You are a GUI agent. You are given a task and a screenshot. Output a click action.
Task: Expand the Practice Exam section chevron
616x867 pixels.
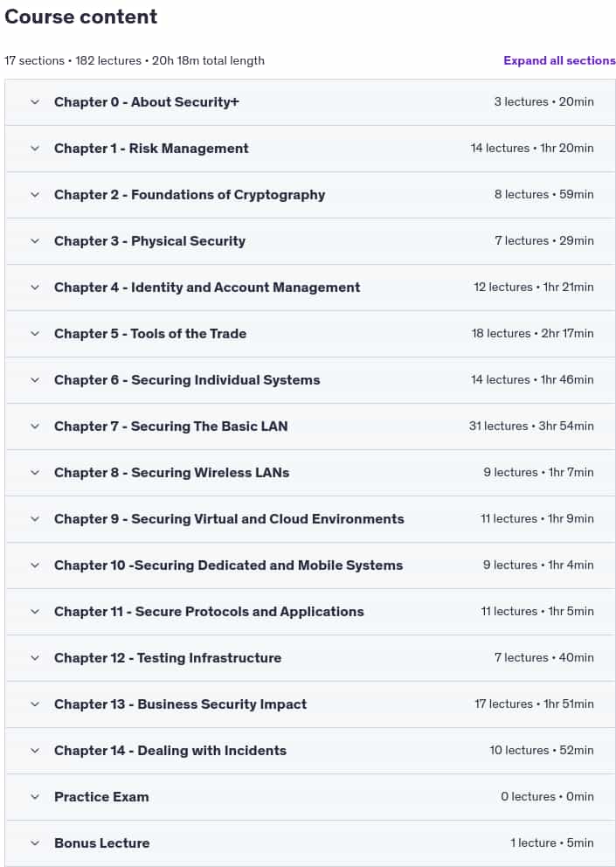[35, 797]
